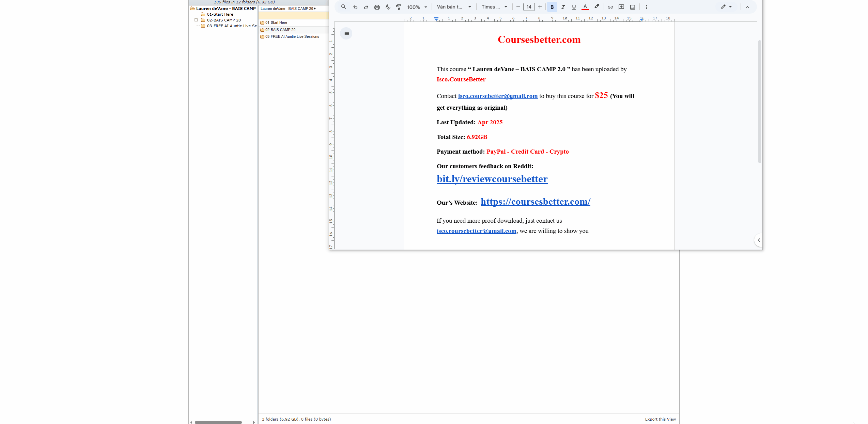Expand the 02-BAIS CAMP 20 tree node
Viewport: 868px width, 424px height.
click(x=196, y=20)
